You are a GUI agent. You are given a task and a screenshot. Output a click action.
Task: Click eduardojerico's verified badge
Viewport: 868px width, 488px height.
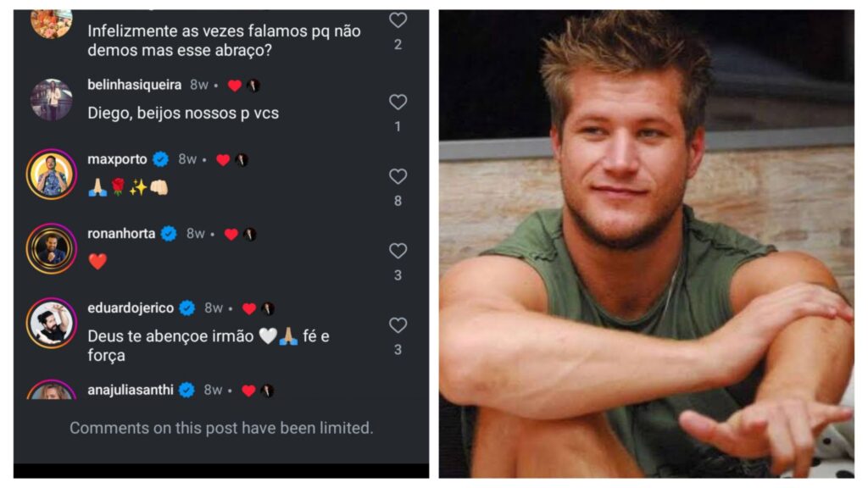pyautogui.click(x=187, y=308)
